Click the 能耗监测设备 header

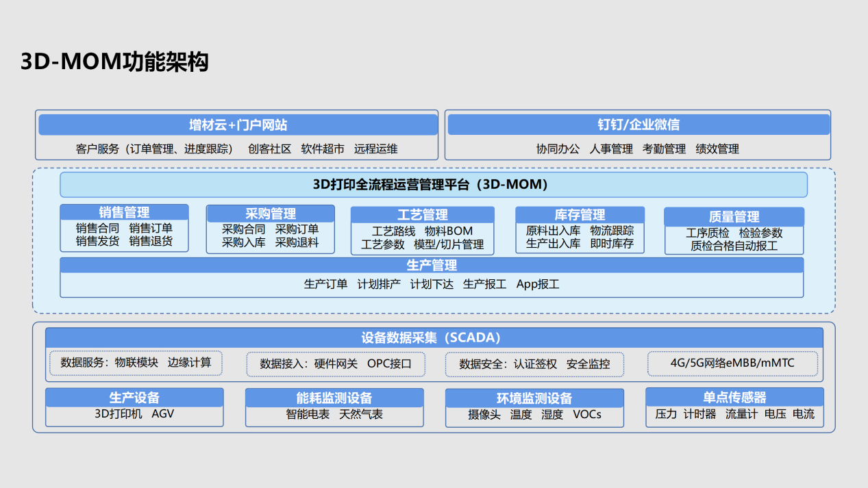[x=334, y=398]
